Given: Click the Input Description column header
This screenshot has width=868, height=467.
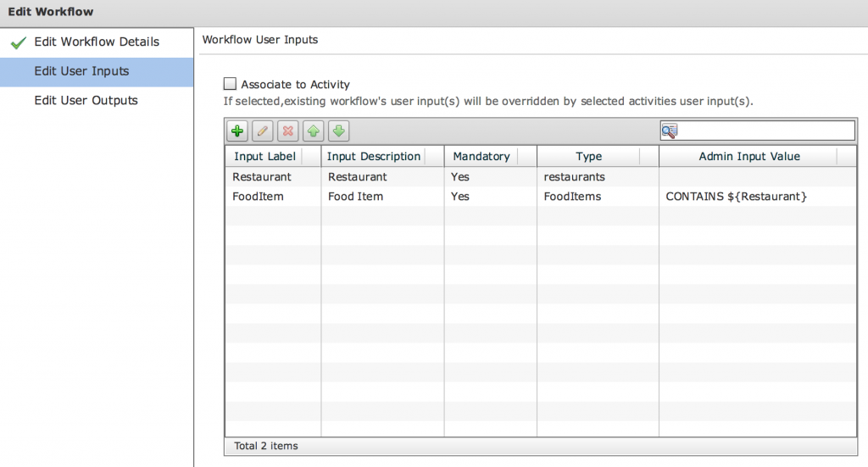Looking at the screenshot, I should click(x=374, y=156).
